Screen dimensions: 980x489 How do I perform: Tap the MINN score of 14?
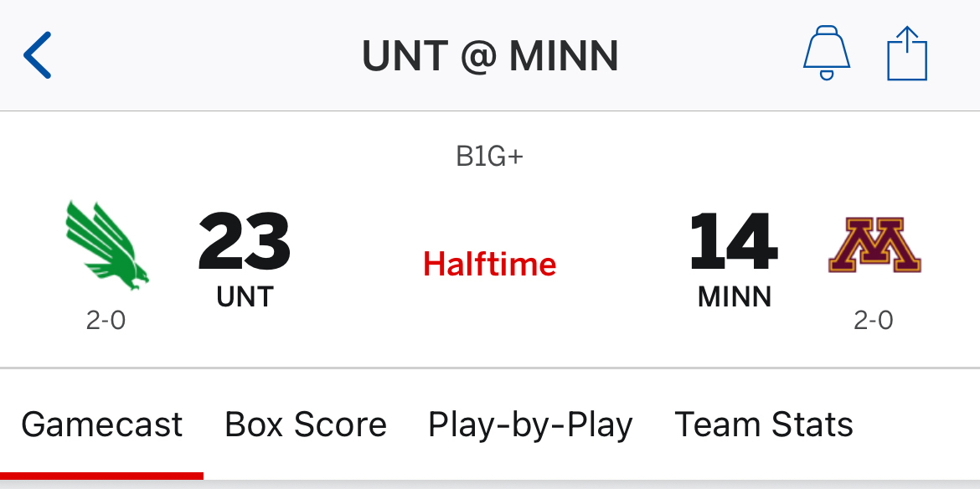pyautogui.click(x=734, y=243)
